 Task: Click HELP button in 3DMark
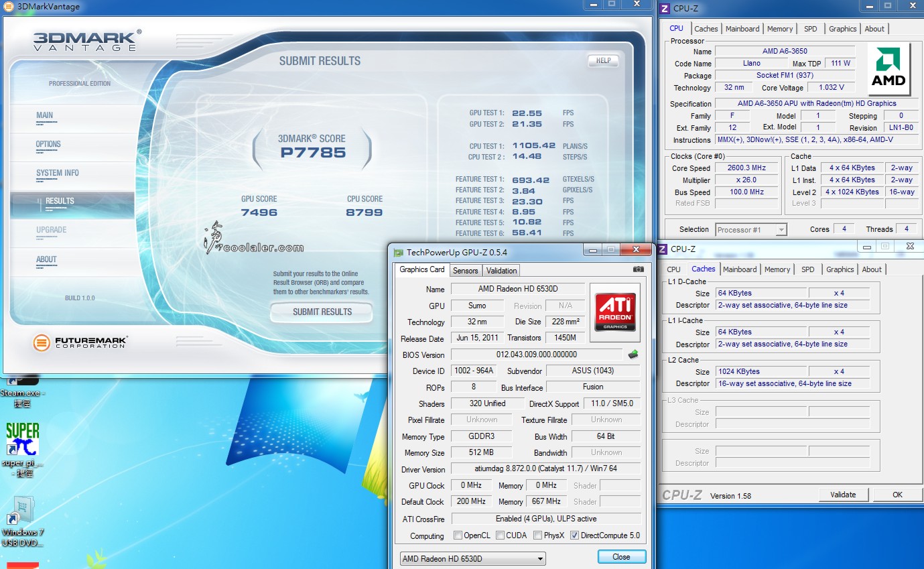click(x=603, y=60)
